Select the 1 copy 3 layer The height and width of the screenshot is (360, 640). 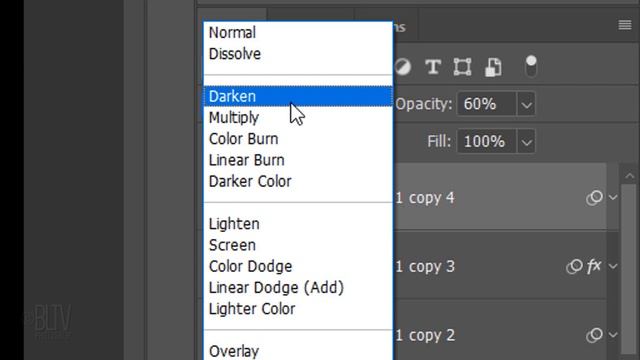[x=500, y=266]
